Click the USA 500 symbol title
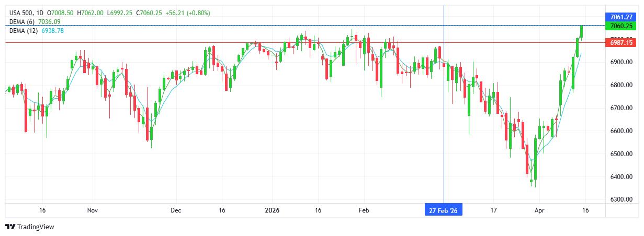Image resolution: width=644 pixels, height=236 pixels. point(20,13)
